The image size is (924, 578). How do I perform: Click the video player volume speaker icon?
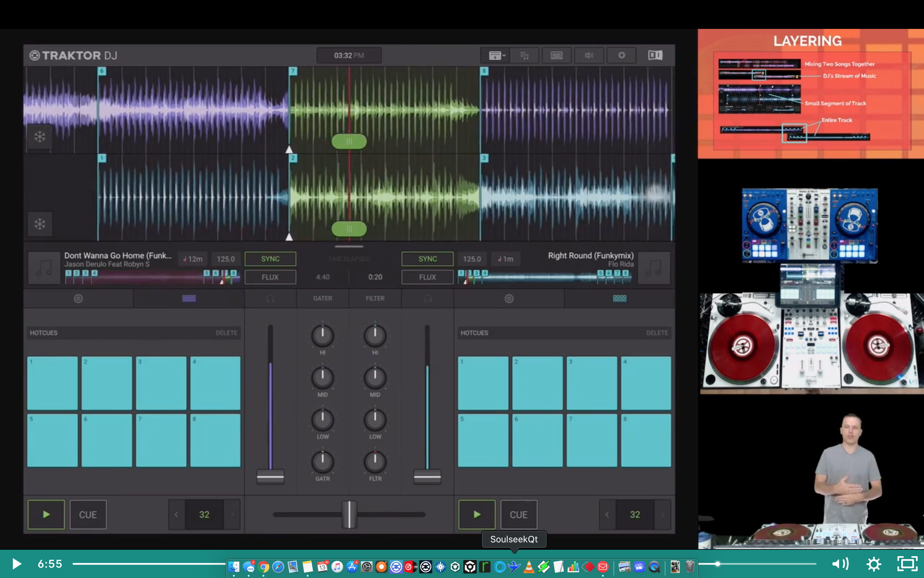pos(840,564)
